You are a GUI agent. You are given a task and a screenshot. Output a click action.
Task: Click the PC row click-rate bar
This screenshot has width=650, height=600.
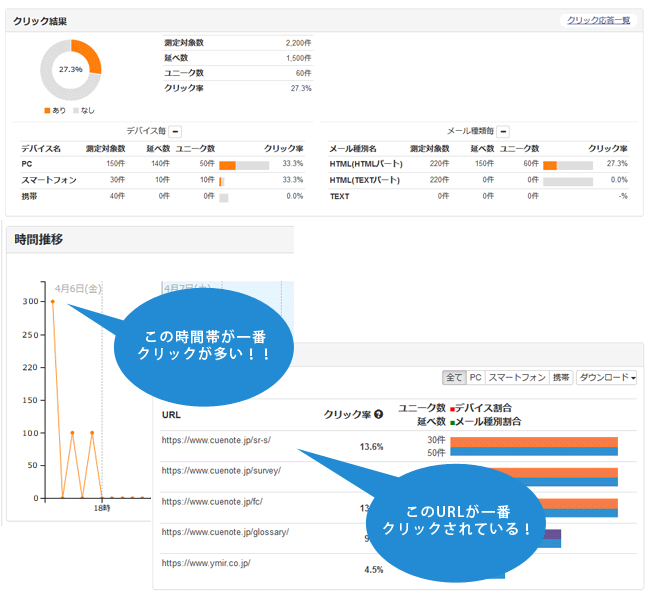tap(244, 165)
